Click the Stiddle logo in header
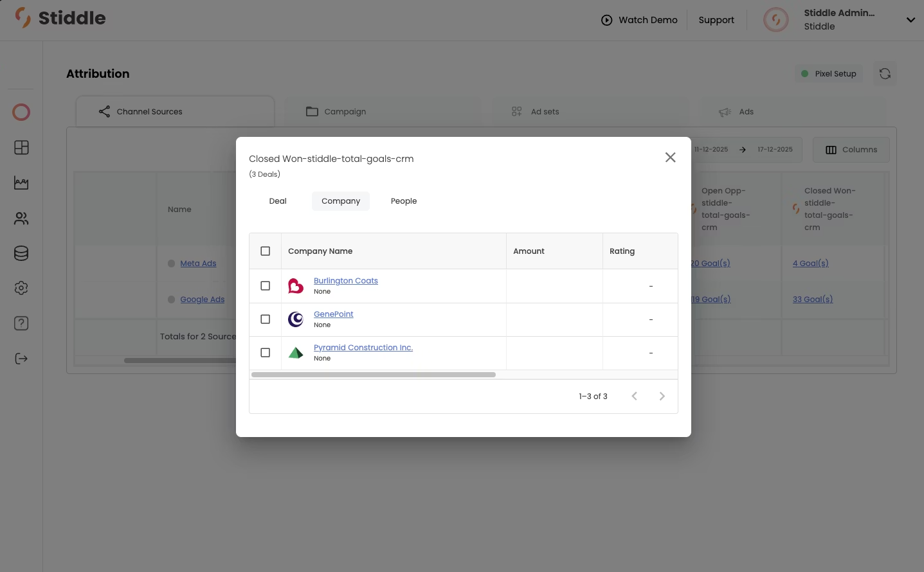This screenshot has height=572, width=924. tap(60, 18)
